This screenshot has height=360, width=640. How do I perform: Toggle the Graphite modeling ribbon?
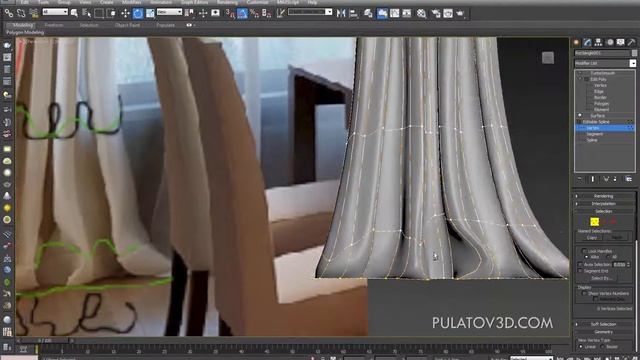click(382, 13)
